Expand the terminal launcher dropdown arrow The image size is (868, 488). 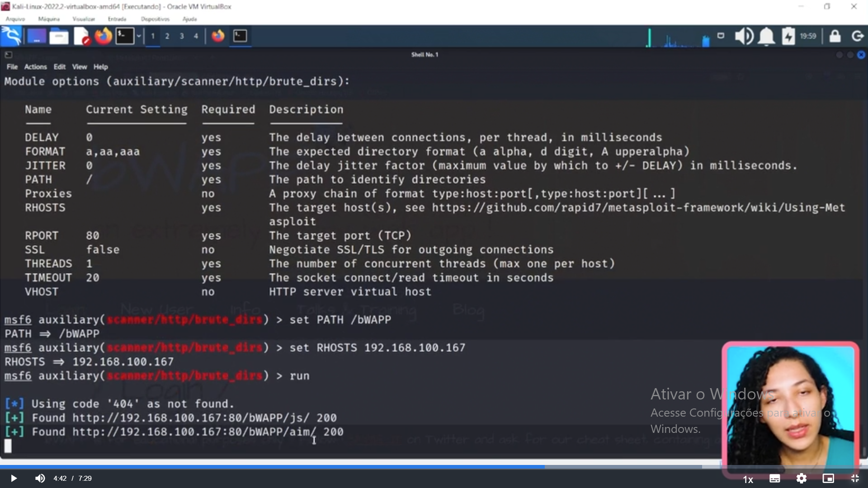pos(139,36)
